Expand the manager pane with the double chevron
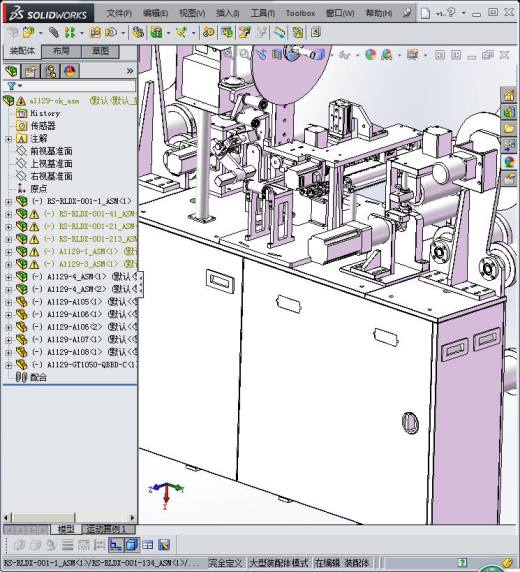520x572 pixels. click(x=130, y=71)
